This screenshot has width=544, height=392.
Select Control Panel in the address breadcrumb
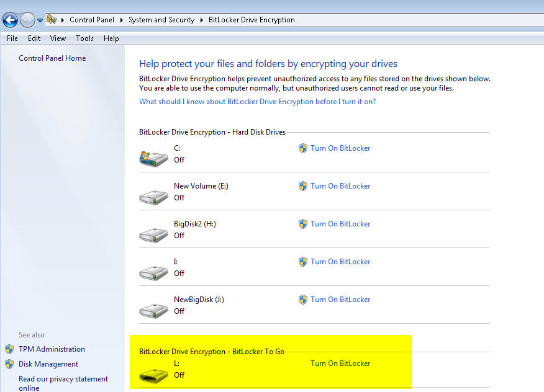coord(91,20)
